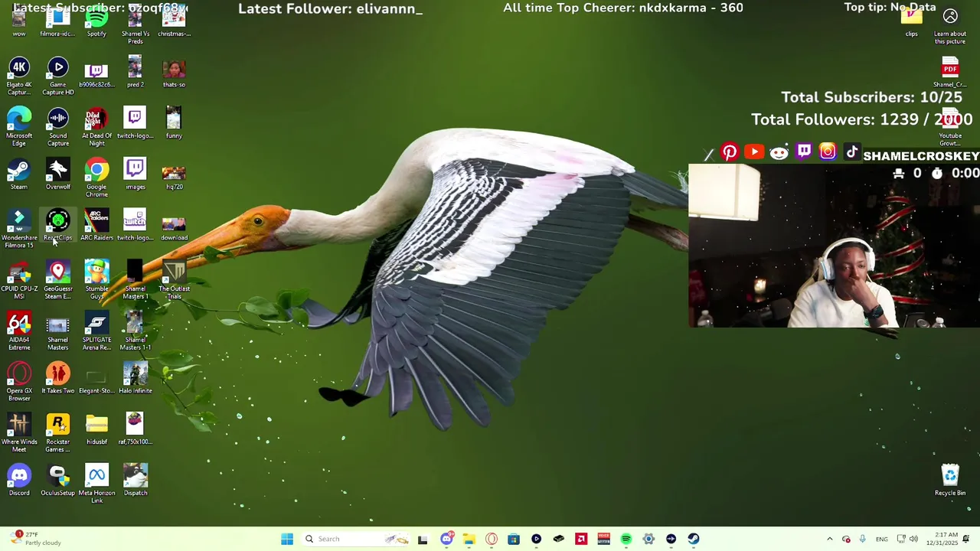Open Rockstar Games Launcher shortcut

58,433
